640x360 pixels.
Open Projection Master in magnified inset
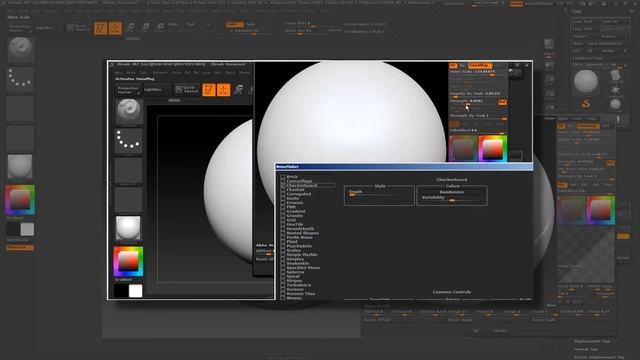[x=128, y=90]
